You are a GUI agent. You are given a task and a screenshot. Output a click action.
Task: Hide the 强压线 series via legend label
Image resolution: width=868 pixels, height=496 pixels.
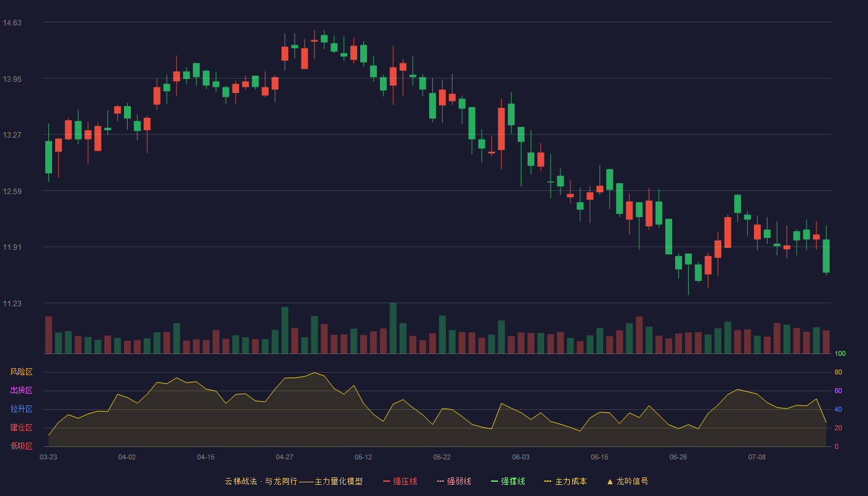pos(405,481)
